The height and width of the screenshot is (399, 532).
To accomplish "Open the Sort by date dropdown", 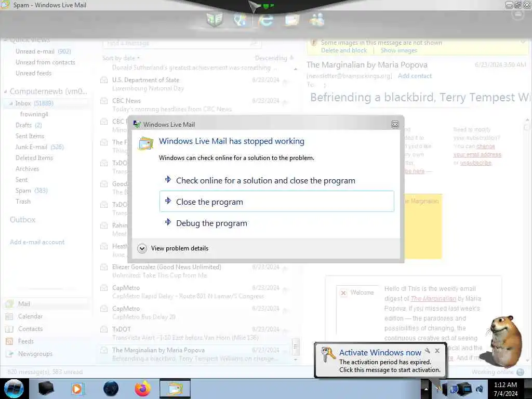I will pos(121,58).
